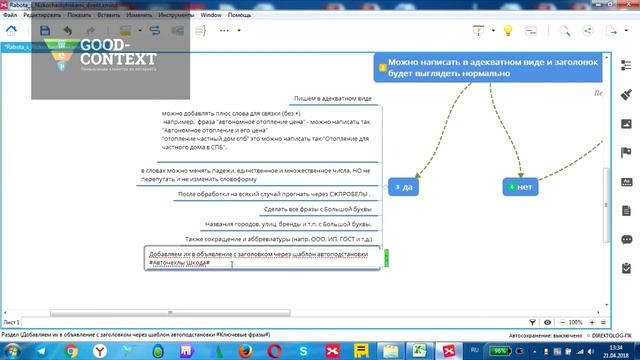Click the boundary toolbar icon
Screen dimensions: 640x360
click(x=178, y=31)
